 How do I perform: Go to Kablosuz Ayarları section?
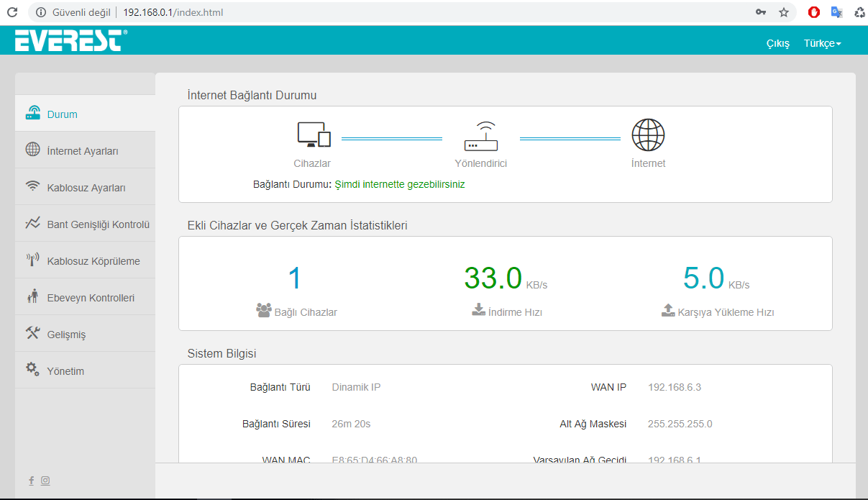coord(86,188)
